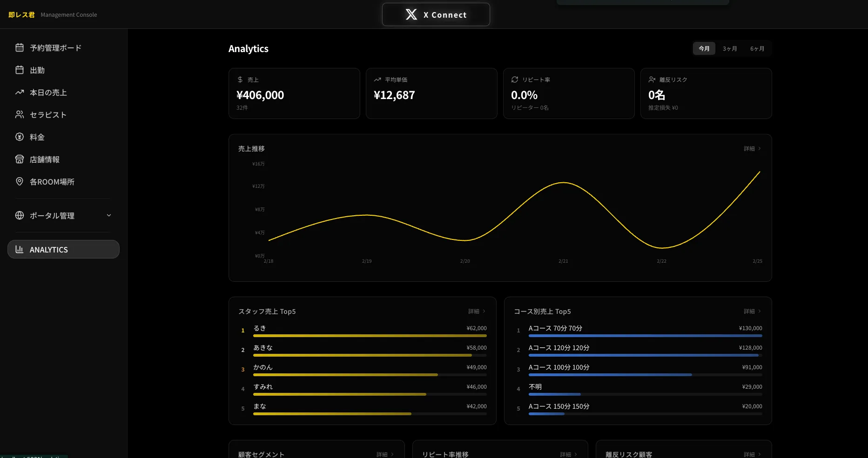Image resolution: width=868 pixels, height=458 pixels.
Task: Click the trend icon beside 本日の売上
Action: click(x=20, y=92)
